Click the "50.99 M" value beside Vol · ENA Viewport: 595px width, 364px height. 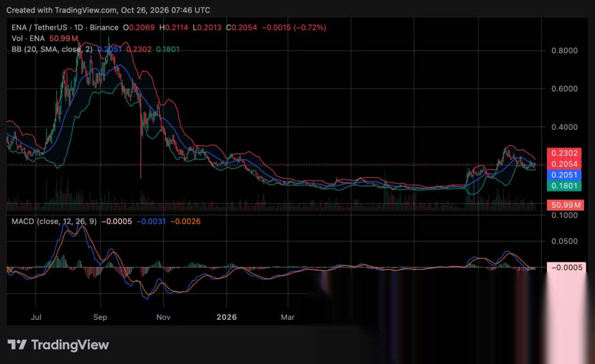click(x=64, y=38)
